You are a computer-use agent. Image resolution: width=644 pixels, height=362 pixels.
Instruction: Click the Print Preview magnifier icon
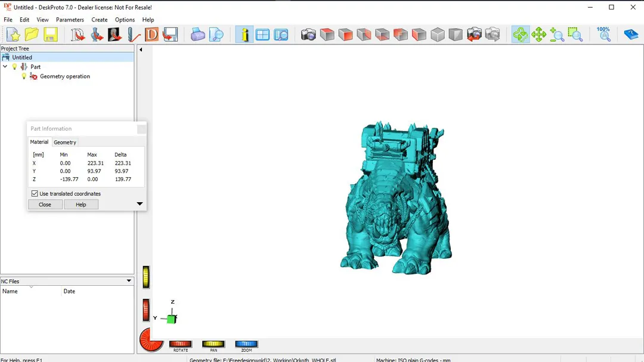pyautogui.click(x=216, y=35)
